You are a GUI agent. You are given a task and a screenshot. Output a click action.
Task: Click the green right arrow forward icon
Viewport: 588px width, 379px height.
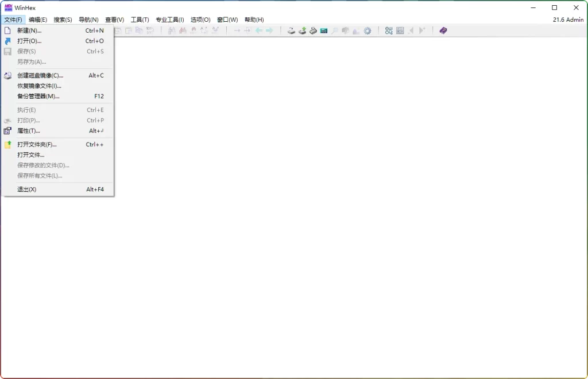click(x=269, y=31)
